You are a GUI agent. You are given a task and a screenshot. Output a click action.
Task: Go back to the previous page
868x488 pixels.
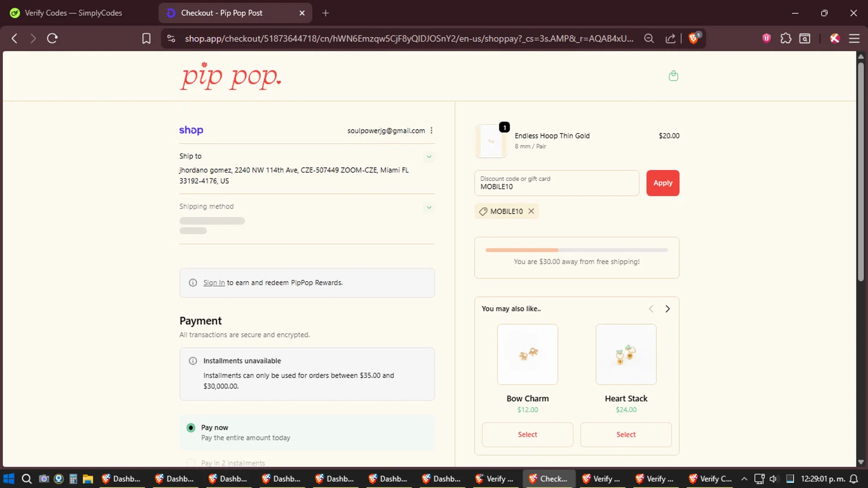coord(14,38)
